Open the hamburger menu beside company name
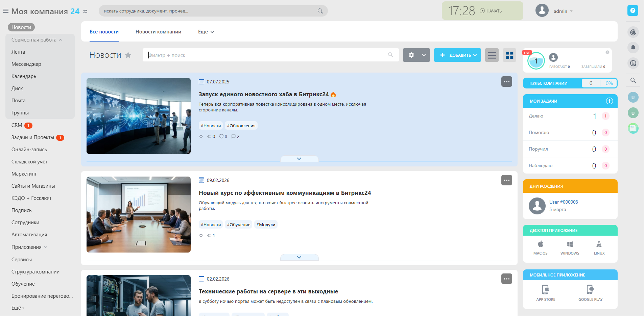Screen dimensions: 644x316 point(6,11)
